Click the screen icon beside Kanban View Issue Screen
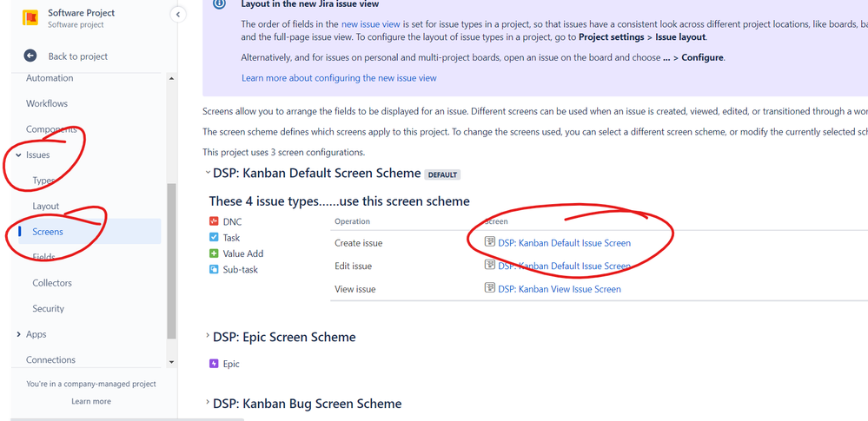Screen dimensions: 868x421 click(490, 287)
